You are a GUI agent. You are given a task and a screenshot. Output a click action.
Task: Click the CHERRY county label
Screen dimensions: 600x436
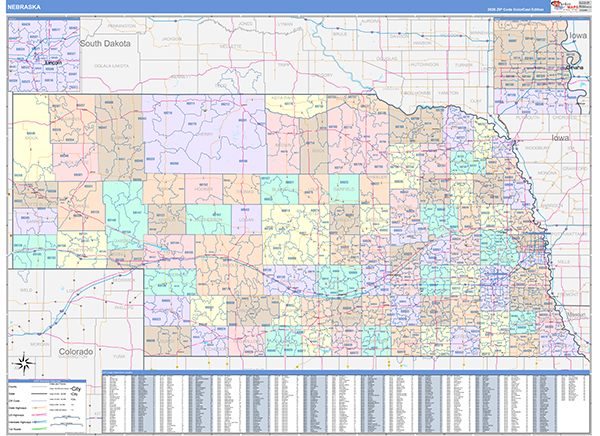pyautogui.click(x=204, y=134)
